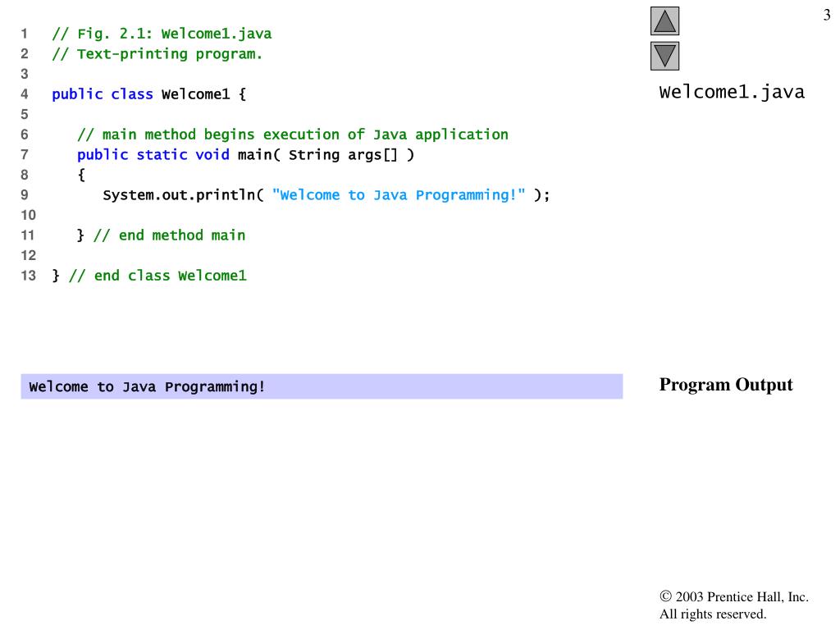Click comment '// Text-printing program.'
The image size is (840, 630).
pos(157,54)
